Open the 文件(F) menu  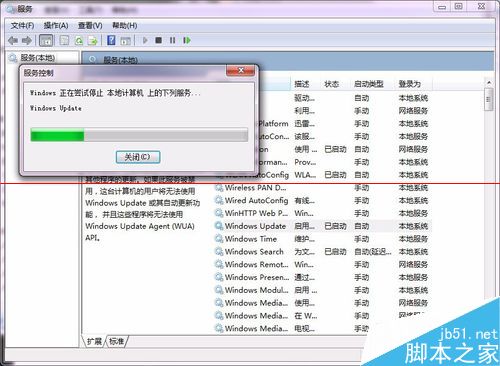coord(22,26)
